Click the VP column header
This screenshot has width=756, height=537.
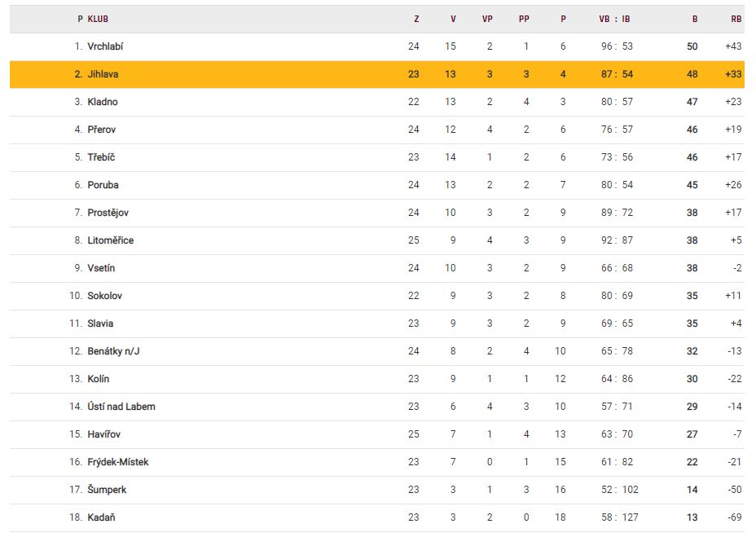point(487,19)
